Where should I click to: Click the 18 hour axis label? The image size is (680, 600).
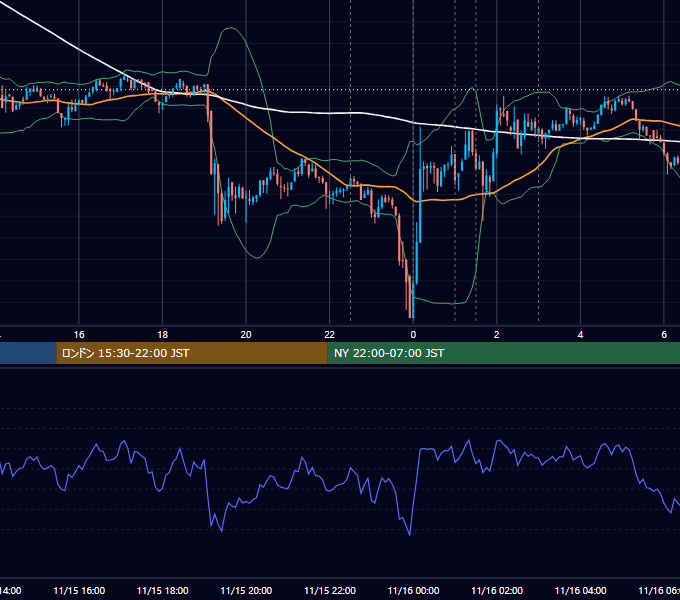[163, 335]
